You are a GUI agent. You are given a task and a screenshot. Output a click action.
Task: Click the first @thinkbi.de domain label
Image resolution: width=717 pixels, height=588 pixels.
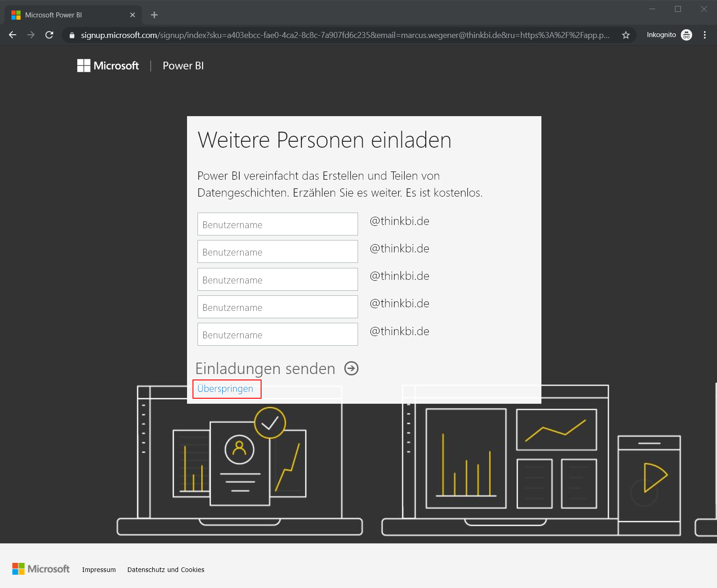pyautogui.click(x=400, y=221)
